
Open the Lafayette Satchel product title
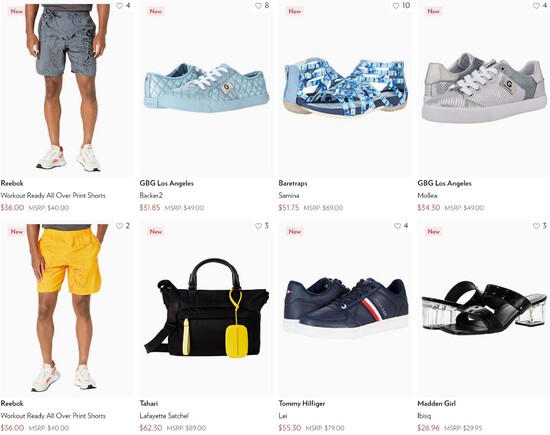tap(164, 416)
